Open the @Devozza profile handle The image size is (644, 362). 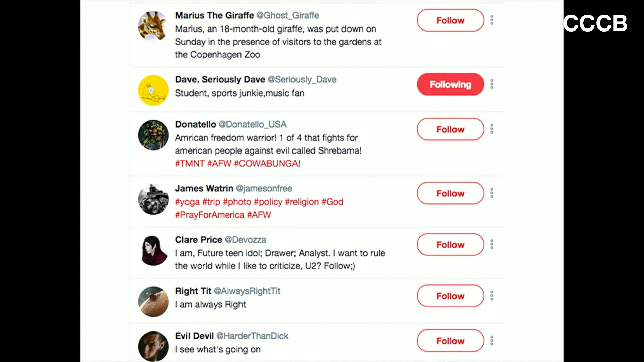coord(245,240)
